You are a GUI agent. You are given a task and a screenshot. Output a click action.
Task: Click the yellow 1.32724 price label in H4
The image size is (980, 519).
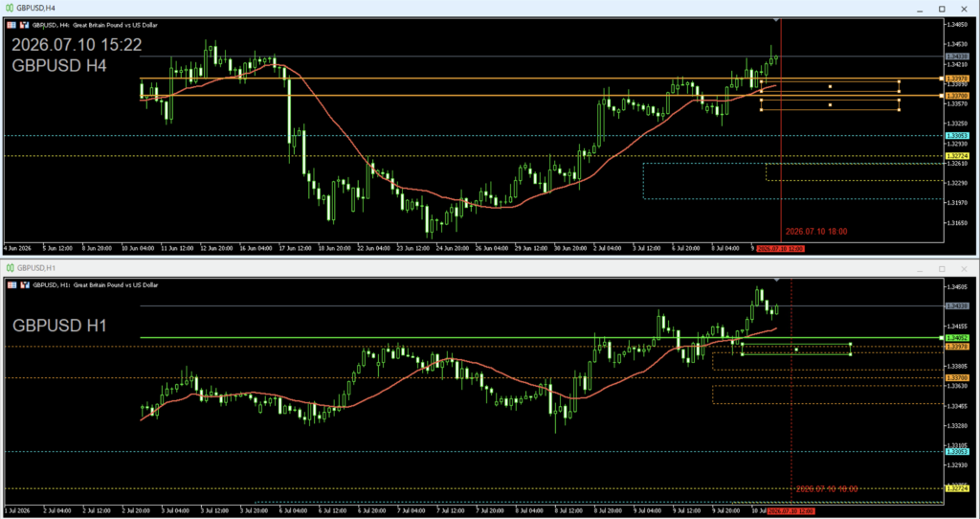(x=957, y=156)
